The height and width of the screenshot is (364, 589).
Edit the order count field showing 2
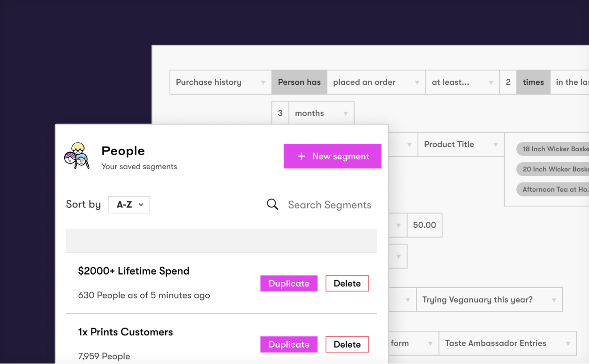508,82
